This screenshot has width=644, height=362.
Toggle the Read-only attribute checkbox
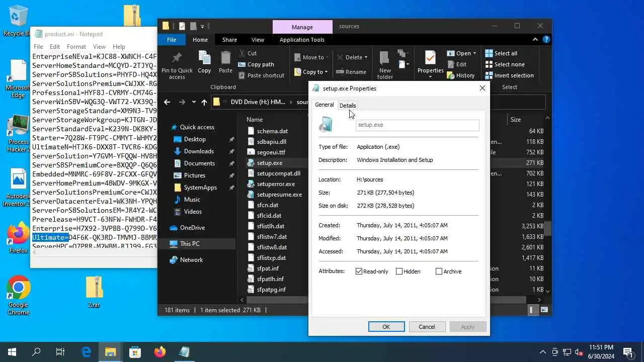click(359, 271)
